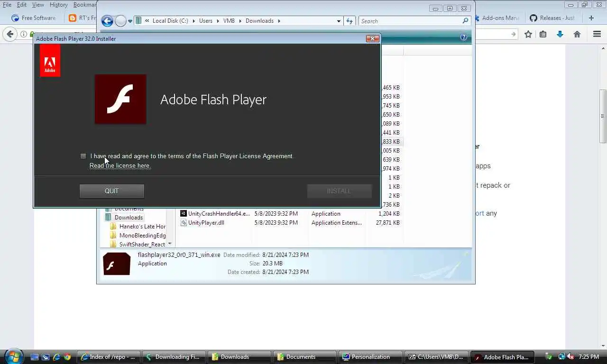Open Explorer help question mark icon
The image size is (607, 364).
click(464, 37)
